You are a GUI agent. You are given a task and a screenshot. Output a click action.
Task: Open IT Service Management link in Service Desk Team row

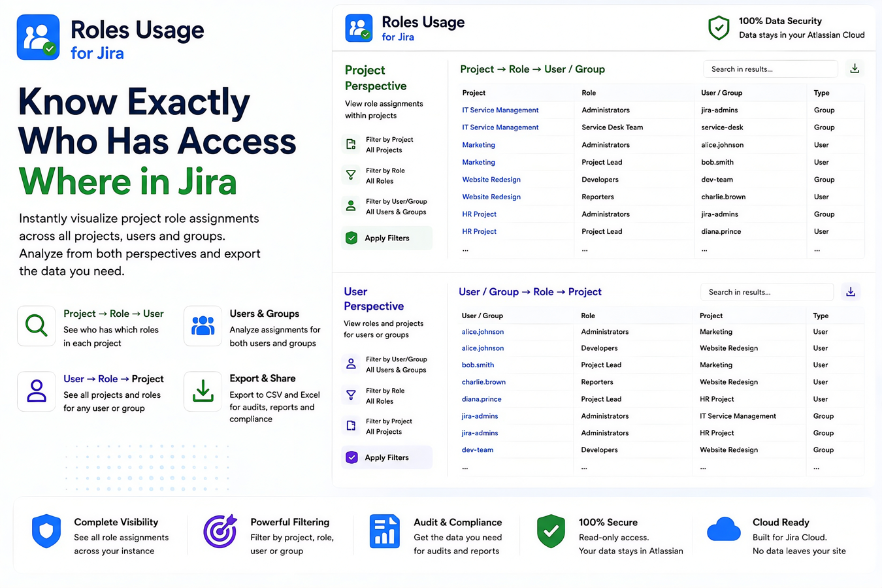(500, 127)
